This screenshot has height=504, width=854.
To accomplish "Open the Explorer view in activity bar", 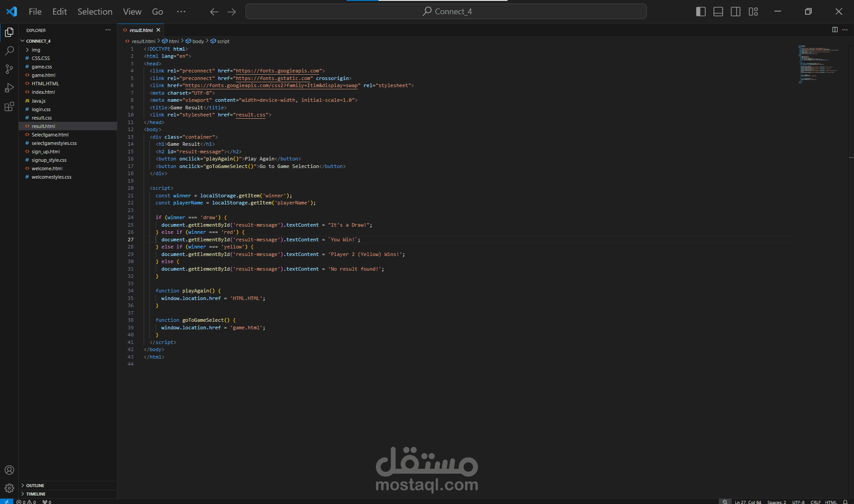I will pyautogui.click(x=9, y=32).
